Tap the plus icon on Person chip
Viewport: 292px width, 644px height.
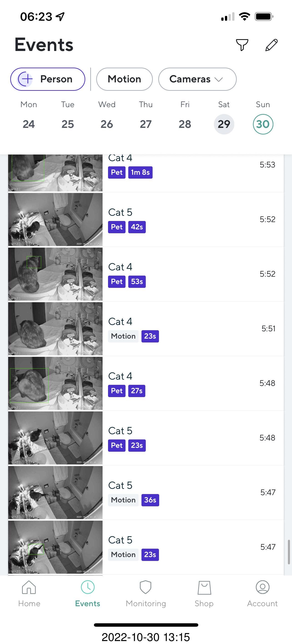click(x=25, y=79)
